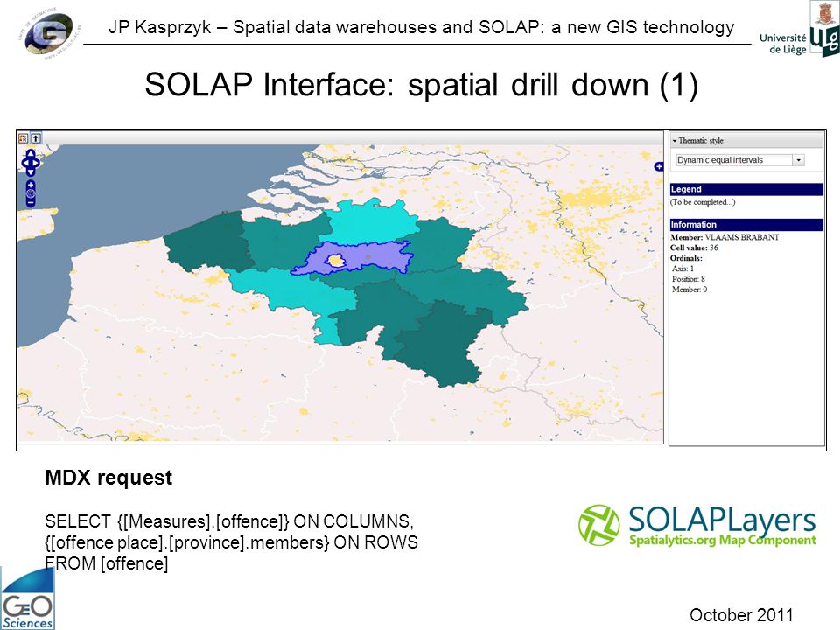This screenshot has width=840, height=630.
Task: Click the Université de Liège logo
Action: click(799, 30)
